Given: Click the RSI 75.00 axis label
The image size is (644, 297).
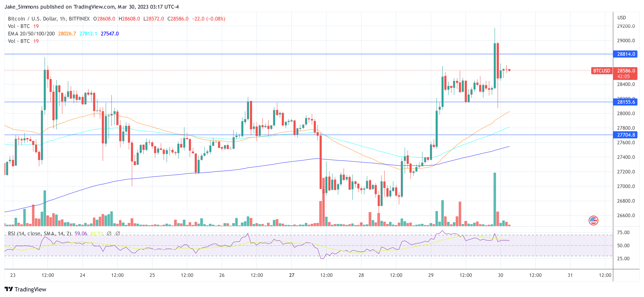Looking at the screenshot, I should pos(623,233).
